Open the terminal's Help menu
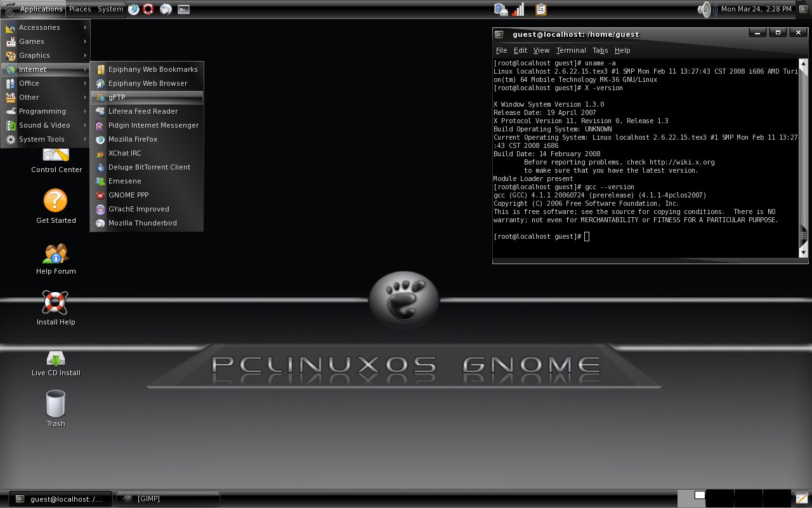This screenshot has width=812, height=508. click(x=622, y=50)
